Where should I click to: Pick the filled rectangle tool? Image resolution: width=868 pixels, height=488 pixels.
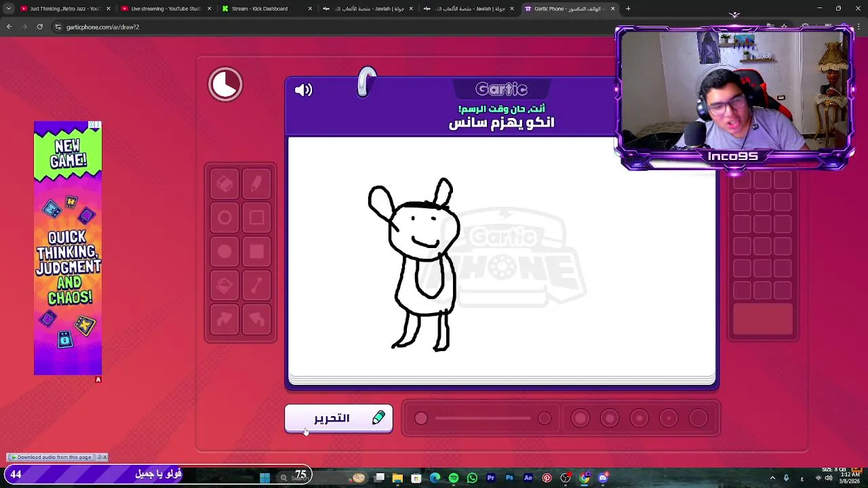coord(257,252)
